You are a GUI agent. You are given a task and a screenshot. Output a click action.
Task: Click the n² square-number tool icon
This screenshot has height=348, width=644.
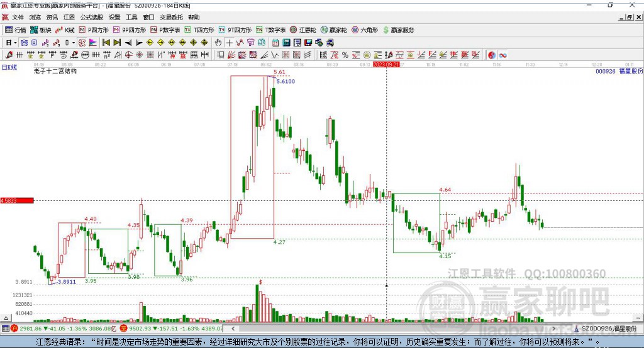pyautogui.click(x=107, y=55)
